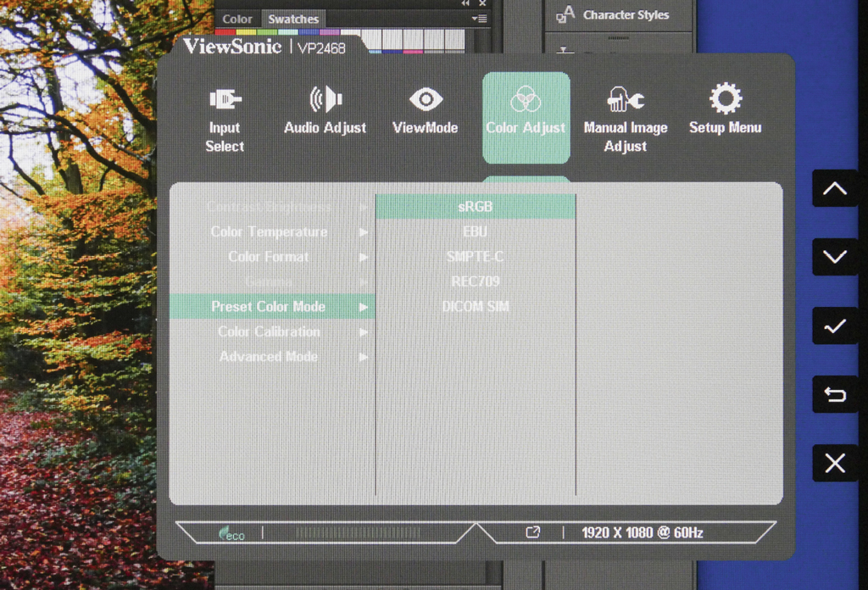Open the Audio Adjust menu icon
This screenshot has height=590, width=868.
[325, 100]
